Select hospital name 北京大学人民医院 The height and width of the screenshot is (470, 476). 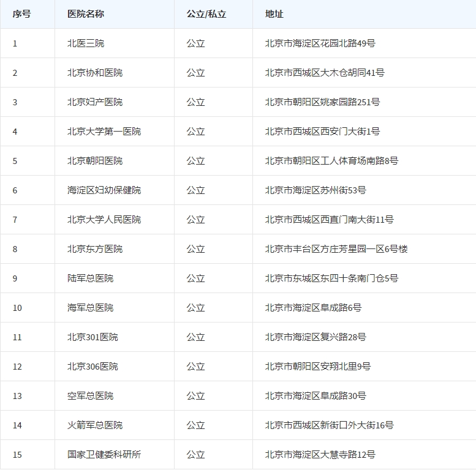point(104,220)
